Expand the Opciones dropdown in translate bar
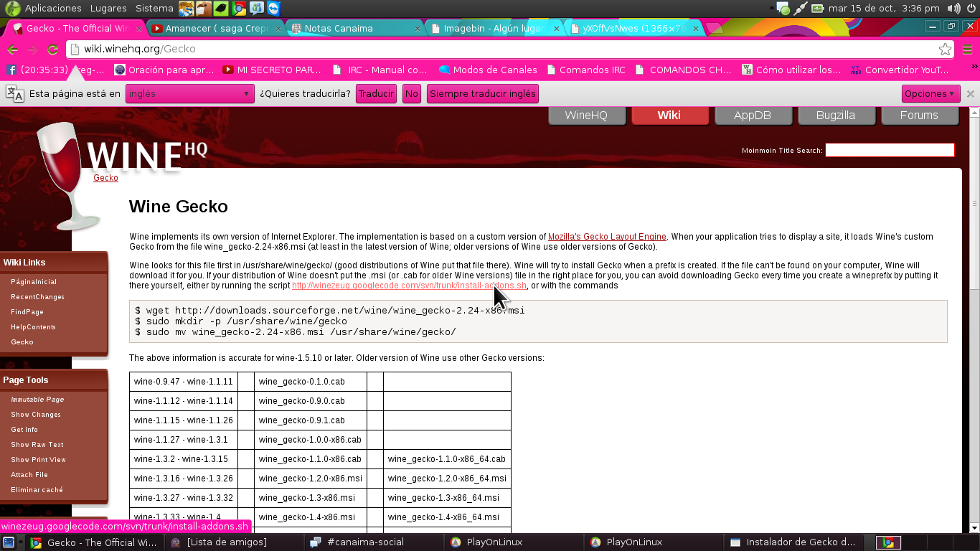The height and width of the screenshot is (551, 980). click(930, 93)
